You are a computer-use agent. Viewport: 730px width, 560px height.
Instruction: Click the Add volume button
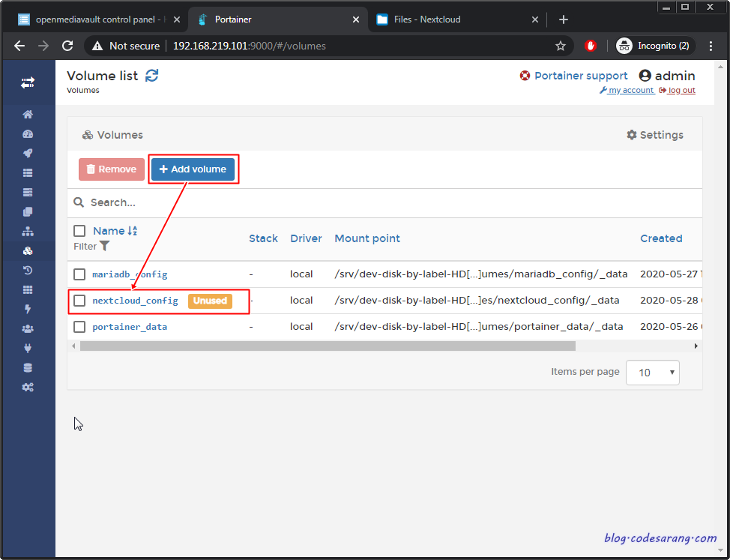point(193,169)
